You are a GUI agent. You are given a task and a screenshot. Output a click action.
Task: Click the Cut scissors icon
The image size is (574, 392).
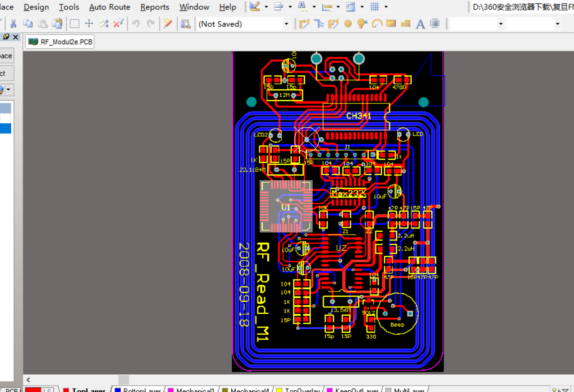click(x=13, y=24)
